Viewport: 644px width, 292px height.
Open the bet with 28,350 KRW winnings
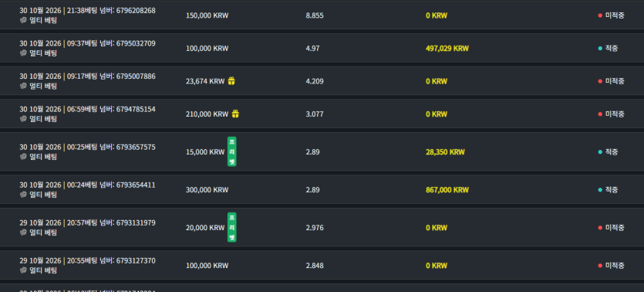(x=322, y=151)
